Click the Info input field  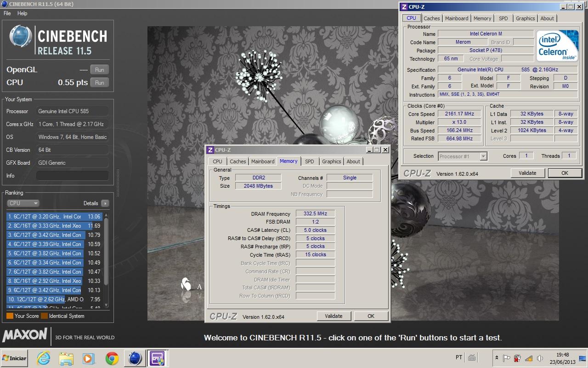pyautogui.click(x=73, y=176)
